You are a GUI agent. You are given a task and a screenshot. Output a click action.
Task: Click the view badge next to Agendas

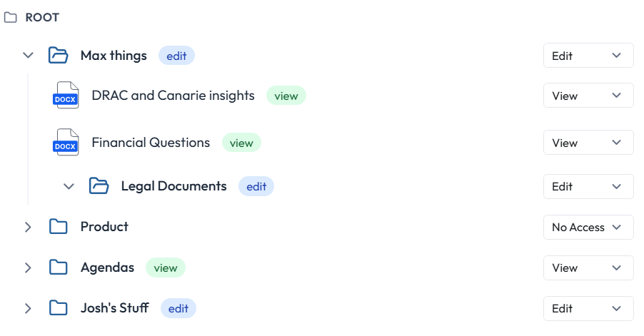point(166,268)
